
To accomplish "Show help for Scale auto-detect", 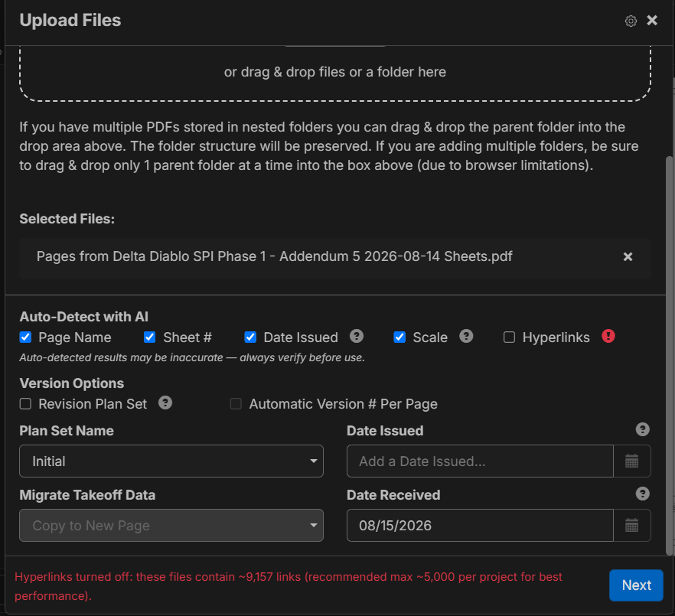I will coord(466,336).
